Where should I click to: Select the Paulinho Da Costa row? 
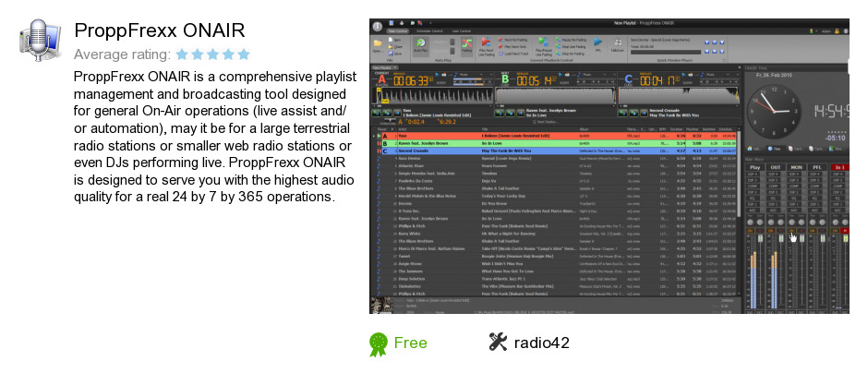pos(556,180)
